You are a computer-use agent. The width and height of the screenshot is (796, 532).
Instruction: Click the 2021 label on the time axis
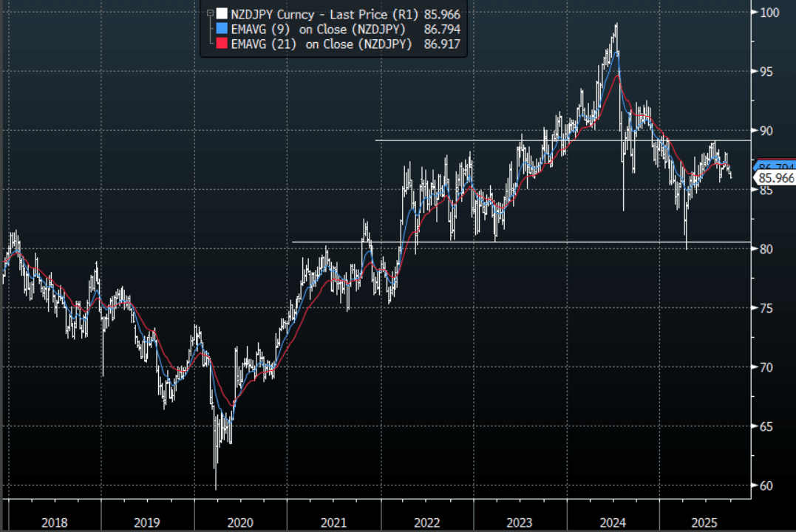click(333, 522)
